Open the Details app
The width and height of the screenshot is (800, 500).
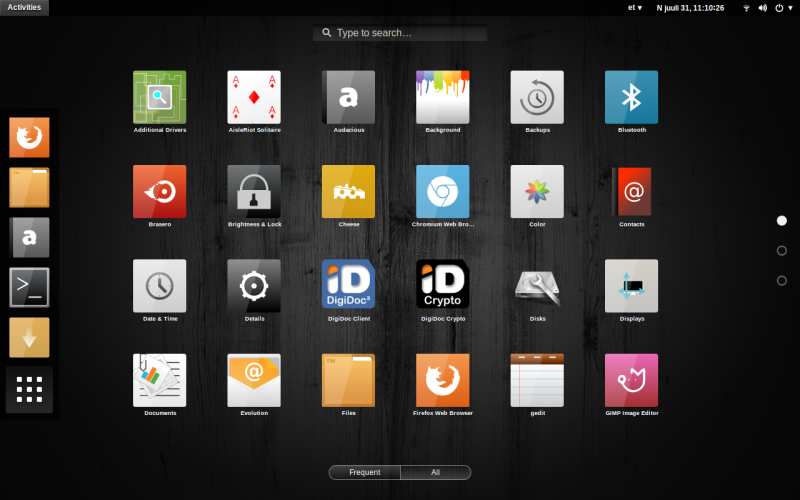(254, 286)
